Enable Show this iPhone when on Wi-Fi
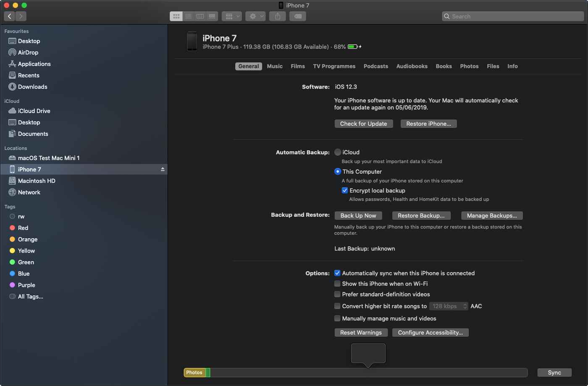Screen dimensions: 588x386 337,284
